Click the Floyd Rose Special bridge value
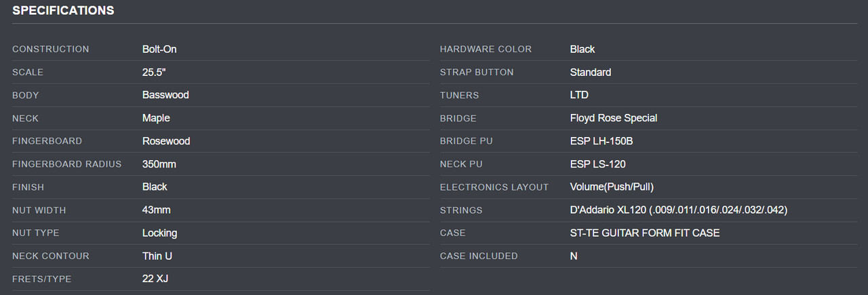The width and height of the screenshot is (868, 295). (x=614, y=118)
